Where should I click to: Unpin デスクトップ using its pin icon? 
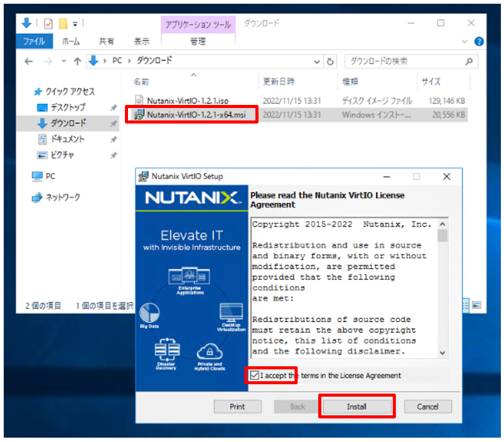[114, 108]
